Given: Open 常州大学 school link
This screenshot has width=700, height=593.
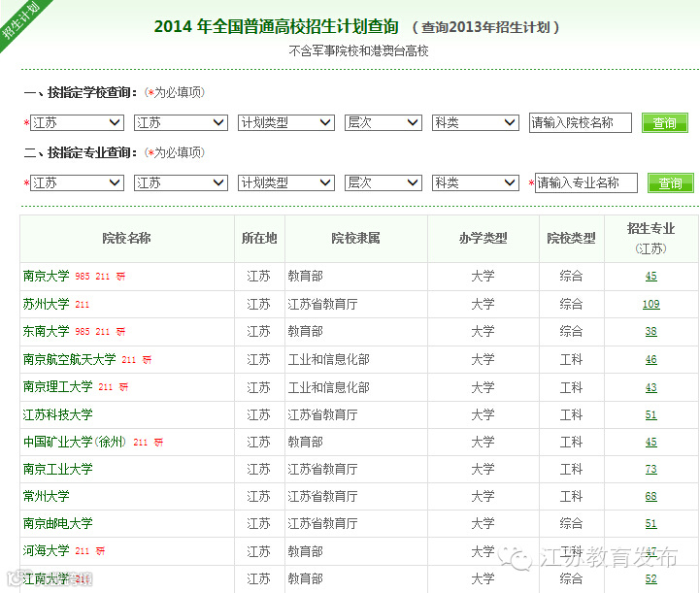Looking at the screenshot, I should [x=46, y=497].
